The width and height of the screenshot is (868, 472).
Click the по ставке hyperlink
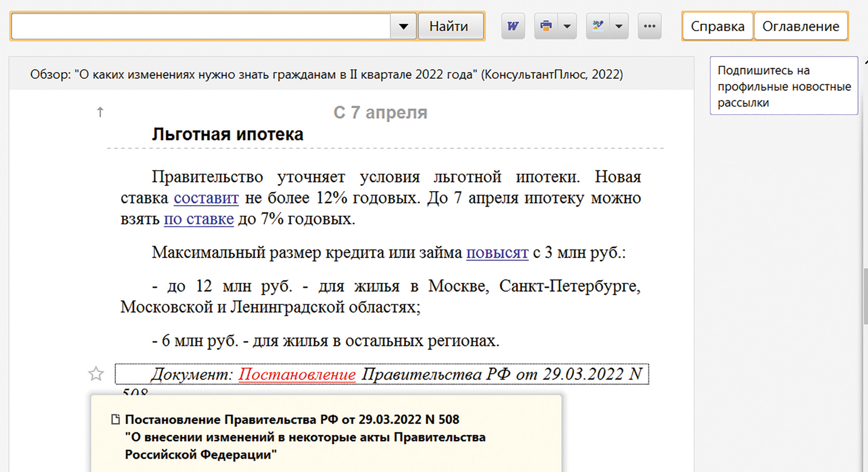[199, 219]
